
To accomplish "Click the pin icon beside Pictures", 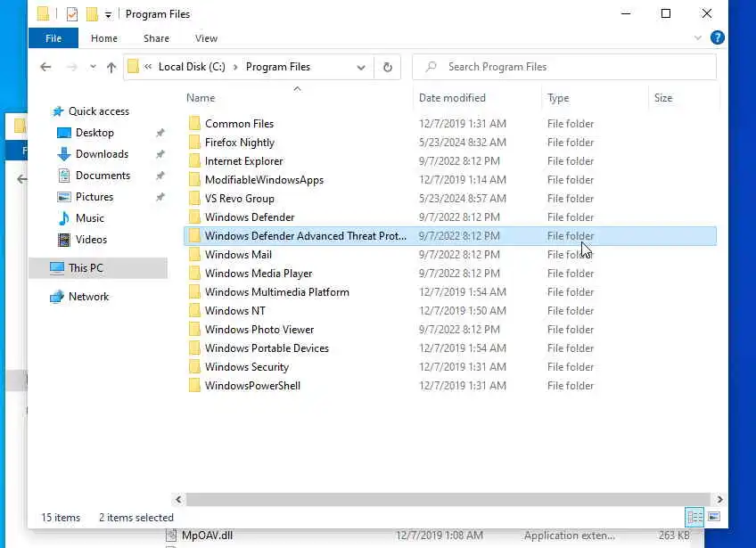I will 160,197.
